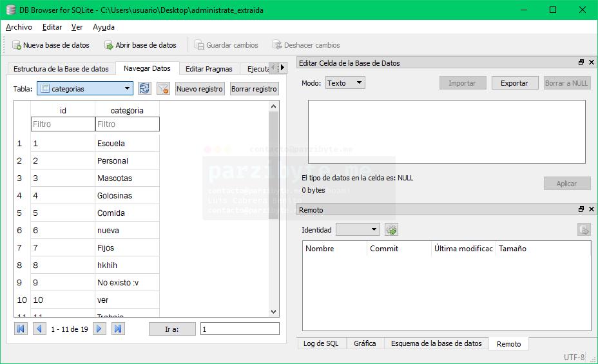This screenshot has height=364, width=598.
Task: Click Nuevo registro button
Action: pyautogui.click(x=200, y=89)
